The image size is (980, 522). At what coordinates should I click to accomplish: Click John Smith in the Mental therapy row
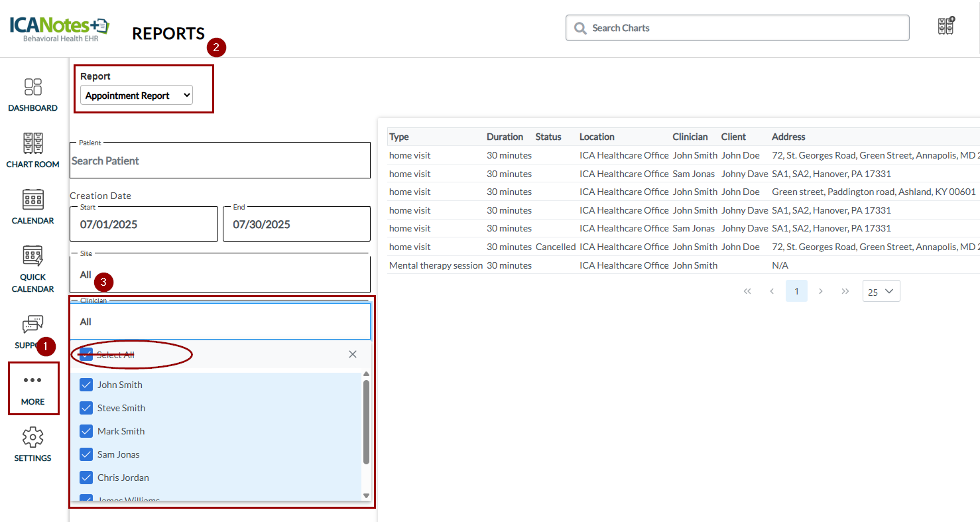coord(695,265)
